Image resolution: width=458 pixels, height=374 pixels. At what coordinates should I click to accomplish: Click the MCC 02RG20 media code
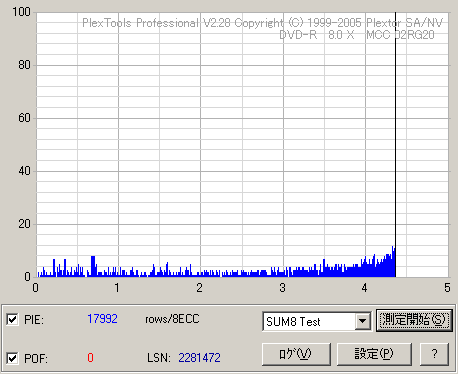pos(400,35)
